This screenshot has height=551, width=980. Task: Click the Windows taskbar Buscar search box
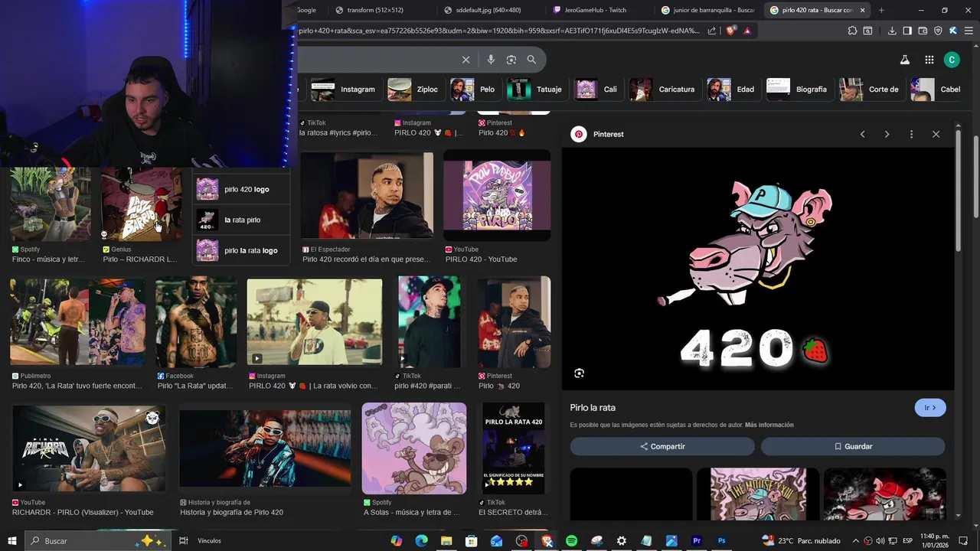pyautogui.click(x=97, y=541)
